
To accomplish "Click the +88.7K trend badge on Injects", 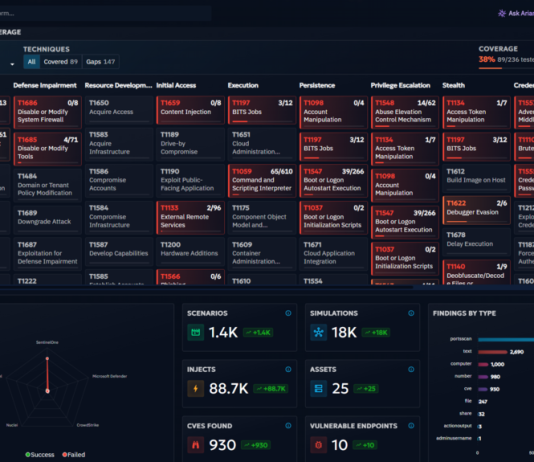I will pos(271,389).
